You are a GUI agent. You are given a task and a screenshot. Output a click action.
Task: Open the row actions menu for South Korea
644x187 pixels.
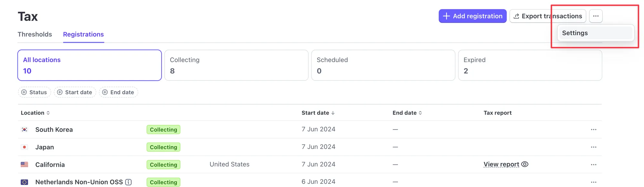click(x=594, y=129)
